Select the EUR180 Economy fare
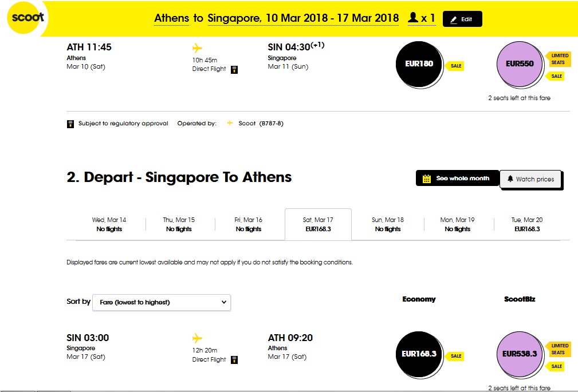Image resolution: width=578 pixels, height=392 pixels. coord(419,64)
